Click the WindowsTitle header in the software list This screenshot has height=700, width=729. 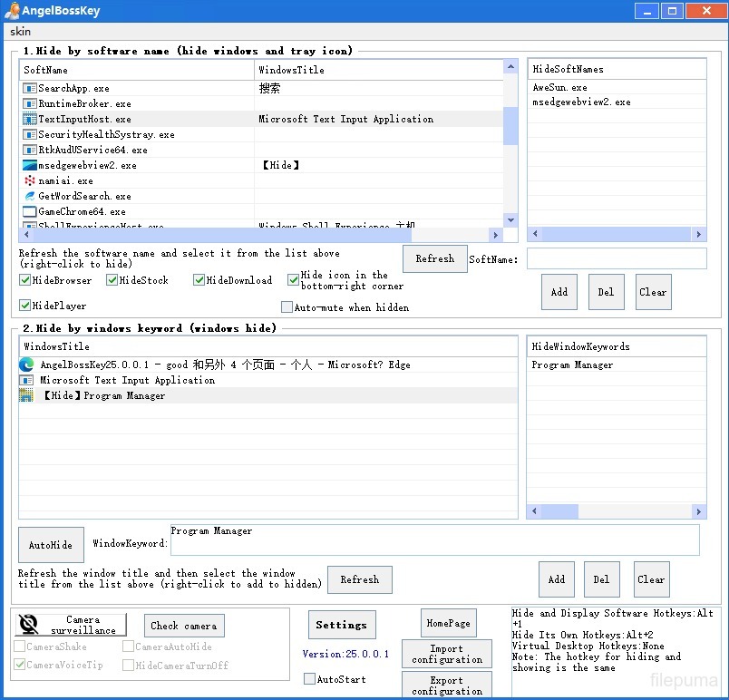click(x=379, y=70)
